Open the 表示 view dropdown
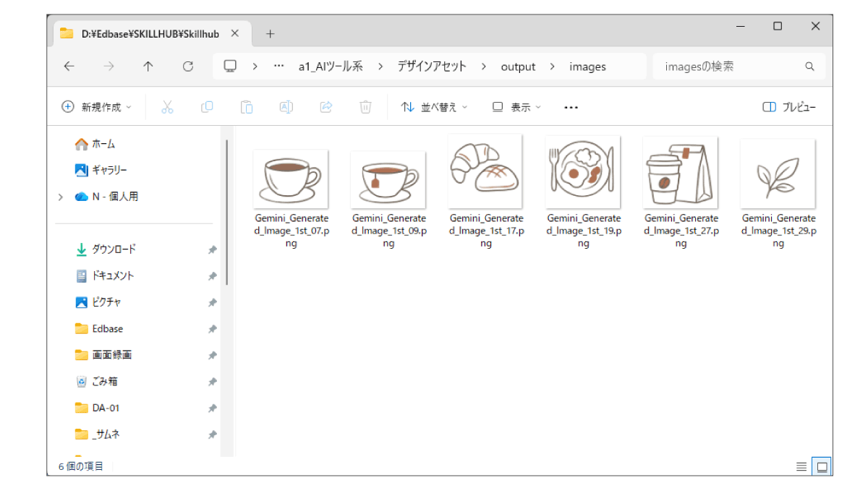Screen dimensions: 868x488 (516, 107)
